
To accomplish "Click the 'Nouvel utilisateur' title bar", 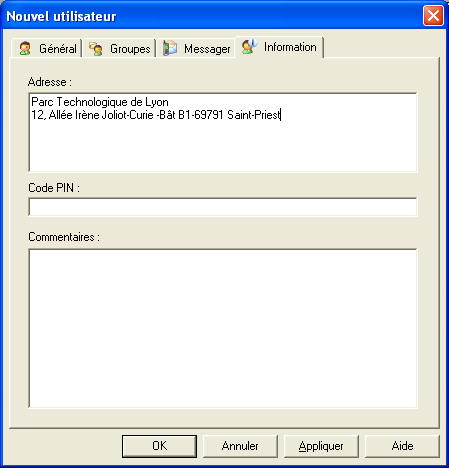I will tap(213, 16).
